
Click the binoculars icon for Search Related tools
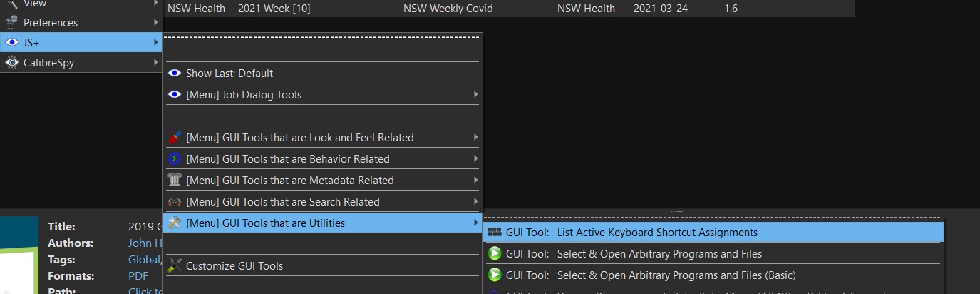175,202
